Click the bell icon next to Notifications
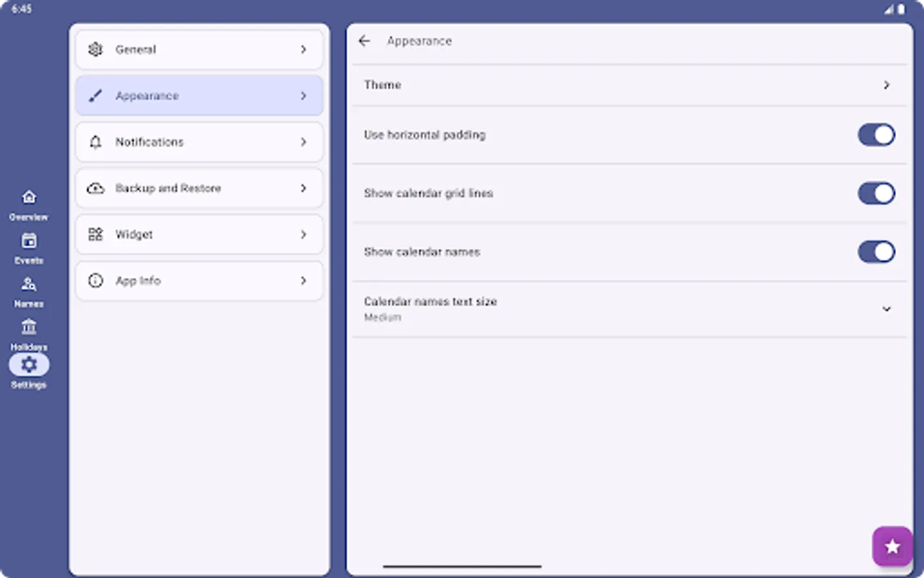This screenshot has width=924, height=578. 95,142
